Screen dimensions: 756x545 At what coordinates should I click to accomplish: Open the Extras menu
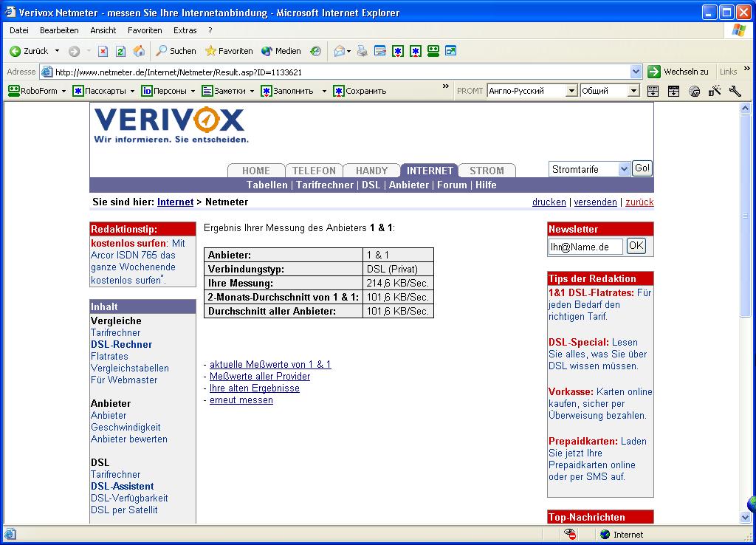(x=185, y=30)
